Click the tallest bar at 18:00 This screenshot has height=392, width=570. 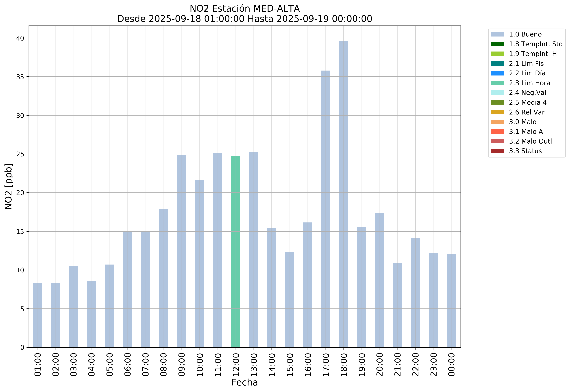344,194
